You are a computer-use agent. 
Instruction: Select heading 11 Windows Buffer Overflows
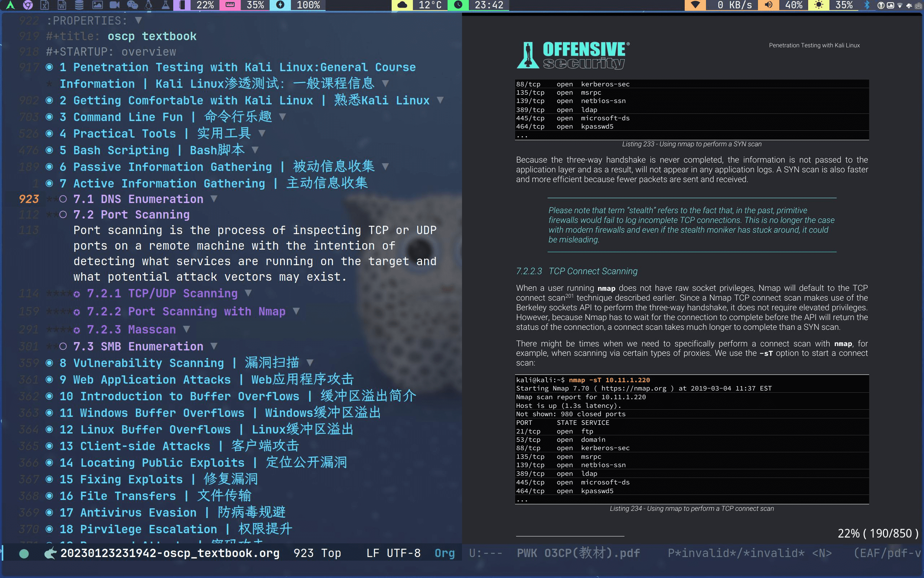(220, 413)
